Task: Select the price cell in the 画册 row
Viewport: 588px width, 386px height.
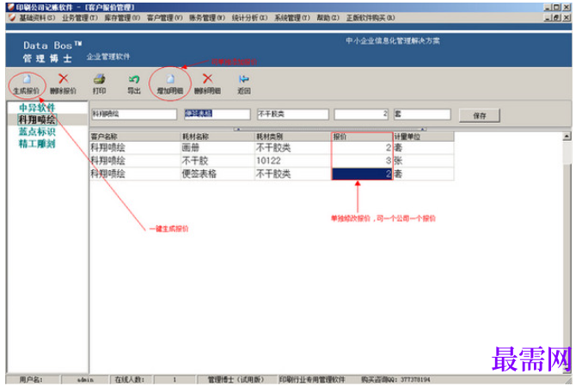Action: click(x=362, y=148)
